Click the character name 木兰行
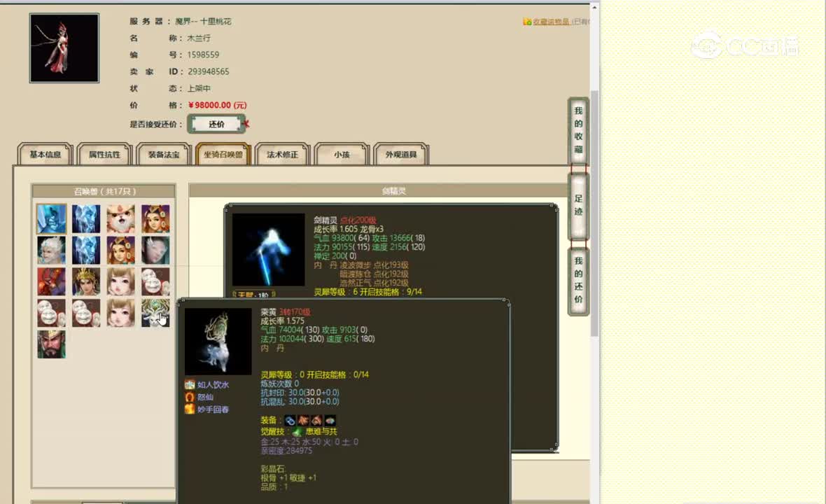 (x=199, y=38)
